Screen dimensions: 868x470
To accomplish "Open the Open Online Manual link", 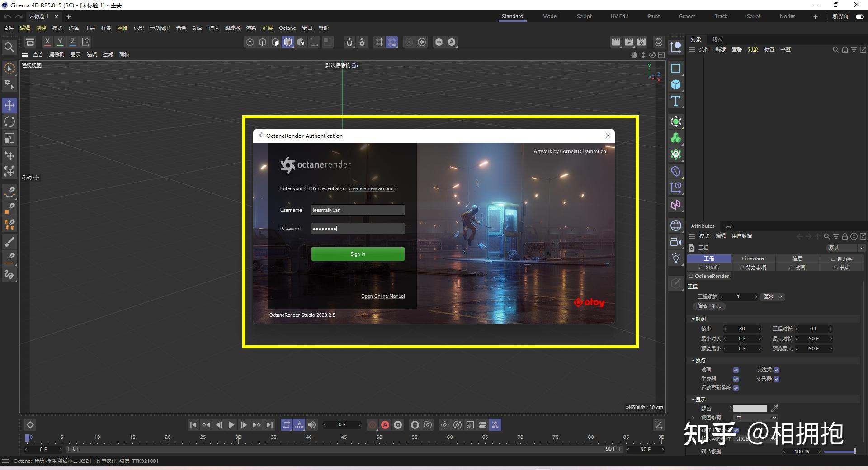I will 383,296.
